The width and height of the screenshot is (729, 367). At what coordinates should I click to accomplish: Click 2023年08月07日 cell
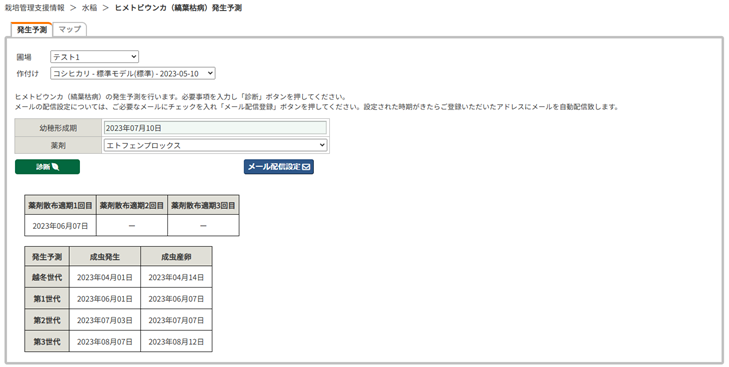click(x=105, y=341)
